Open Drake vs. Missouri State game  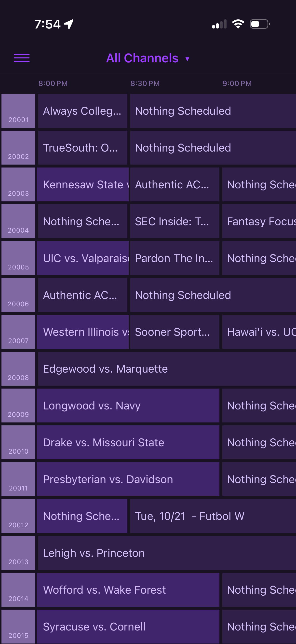[x=128, y=443]
